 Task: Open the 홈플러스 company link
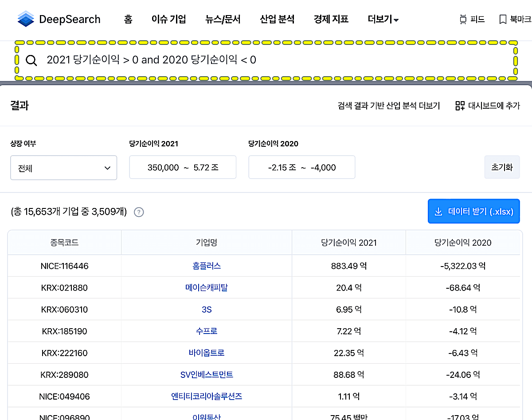[207, 266]
